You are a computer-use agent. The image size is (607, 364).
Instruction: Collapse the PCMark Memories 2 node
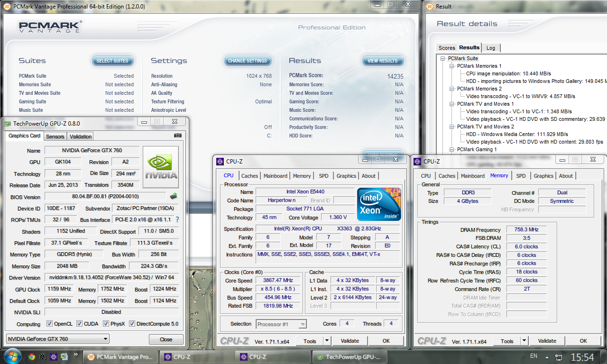tap(452, 89)
